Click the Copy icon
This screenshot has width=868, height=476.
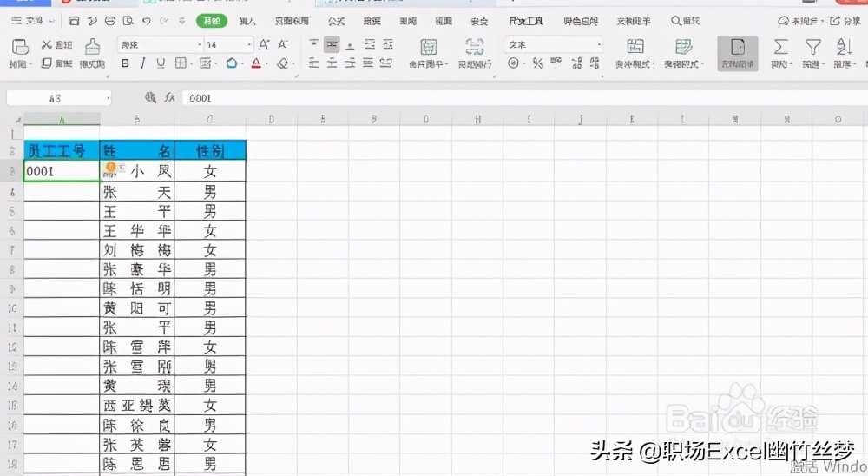pos(47,63)
